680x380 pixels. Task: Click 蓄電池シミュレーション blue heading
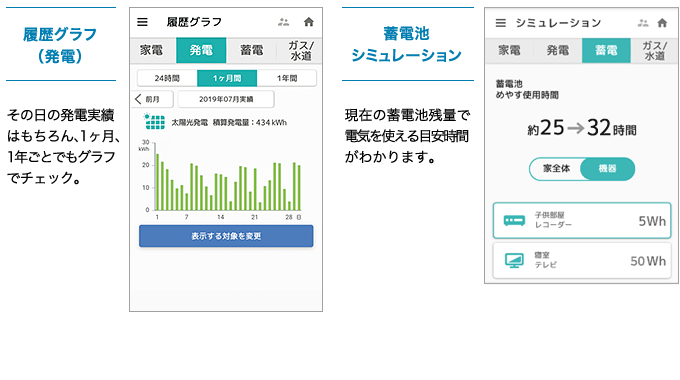pyautogui.click(x=406, y=44)
